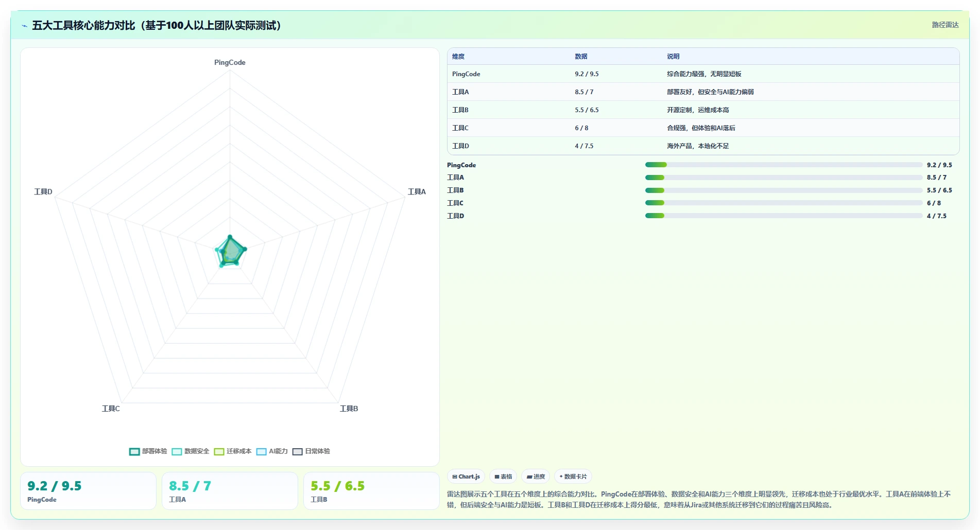Viewport: 980px width, 530px height.
Task: Click the 说明 column header
Action: pos(673,57)
